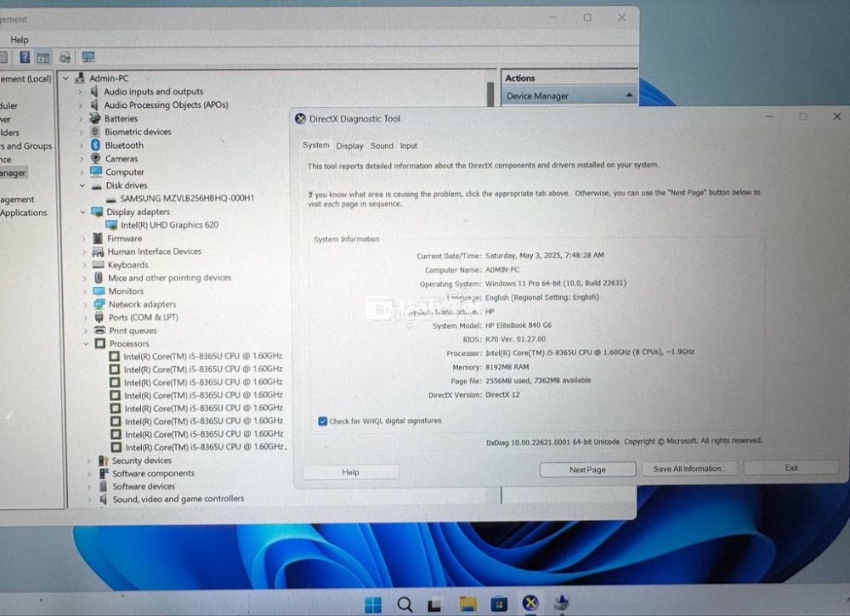This screenshot has width=850, height=616.
Task: Select SAMSUNG MZVLB256HBHQ-000H1 disk drive
Action: (186, 198)
